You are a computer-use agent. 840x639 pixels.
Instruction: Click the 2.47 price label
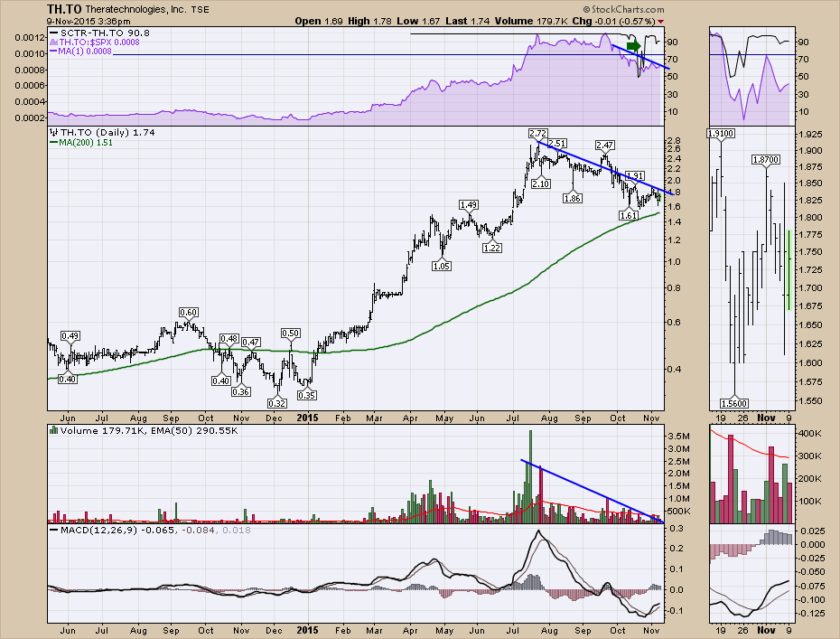coord(605,146)
